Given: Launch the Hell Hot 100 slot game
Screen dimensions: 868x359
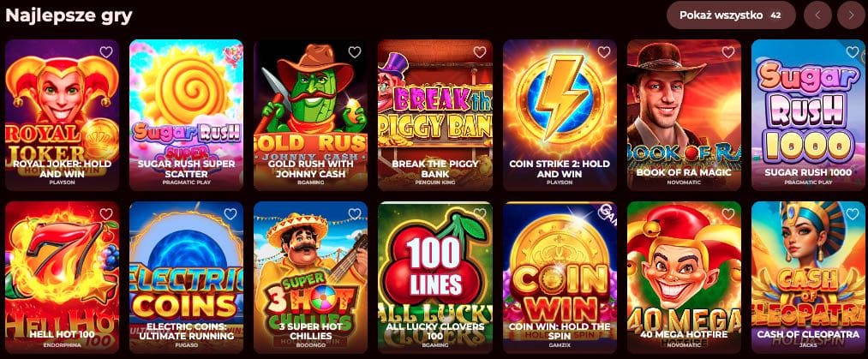Looking at the screenshot, I should click(62, 277).
